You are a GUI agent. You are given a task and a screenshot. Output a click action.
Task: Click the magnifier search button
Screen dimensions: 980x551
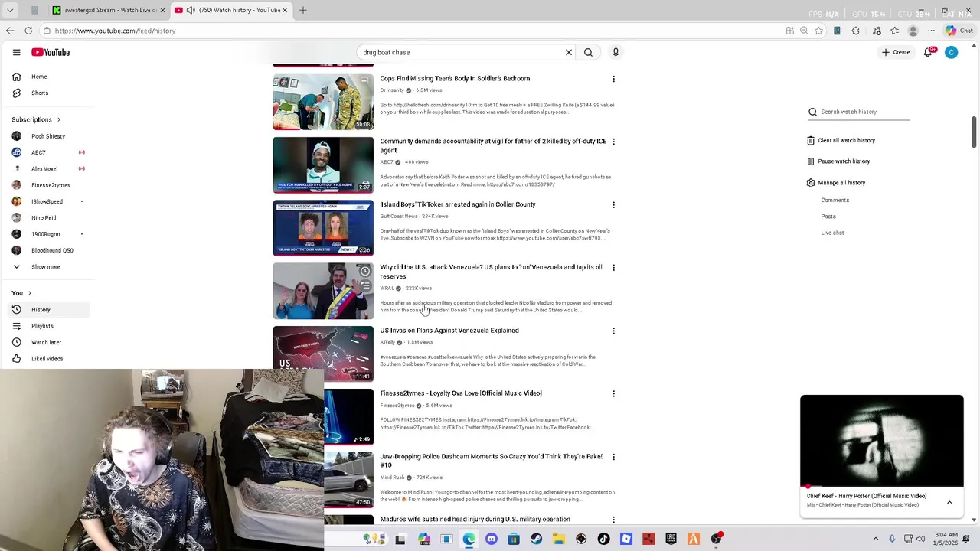588,52
